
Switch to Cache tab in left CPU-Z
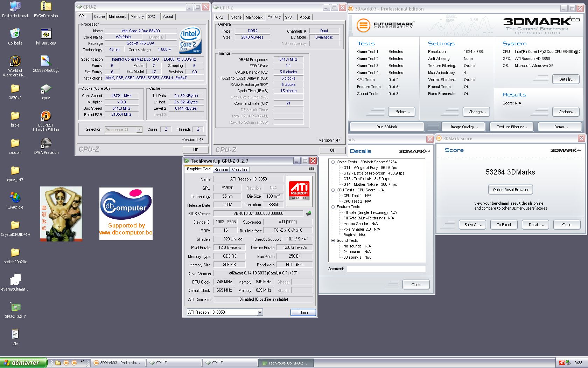click(x=99, y=16)
